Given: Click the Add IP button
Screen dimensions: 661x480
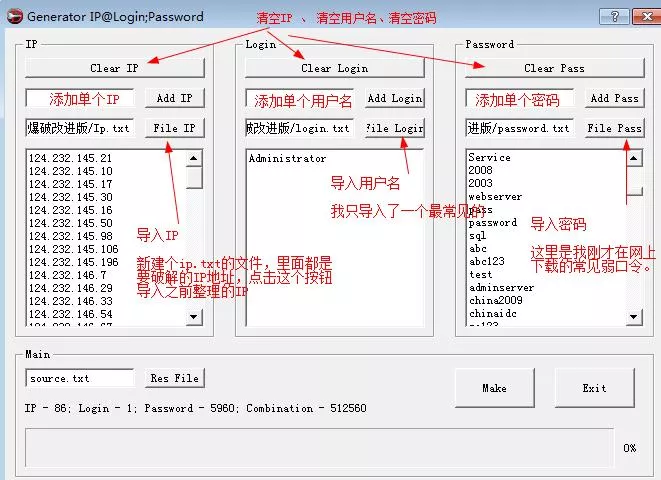Looking at the screenshot, I should pyautogui.click(x=175, y=98).
